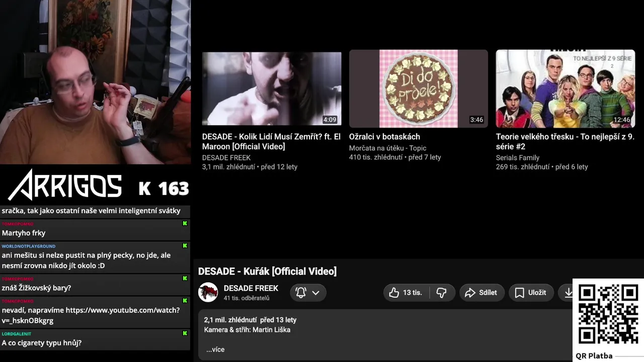Click chat message A co cigarety typu hnůj?

click(x=42, y=343)
